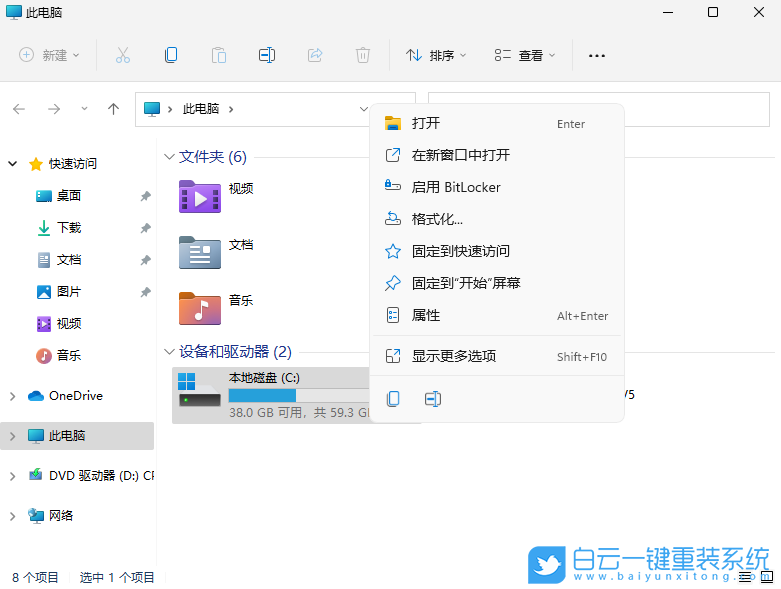Expand the 网络 tree node

click(13, 516)
